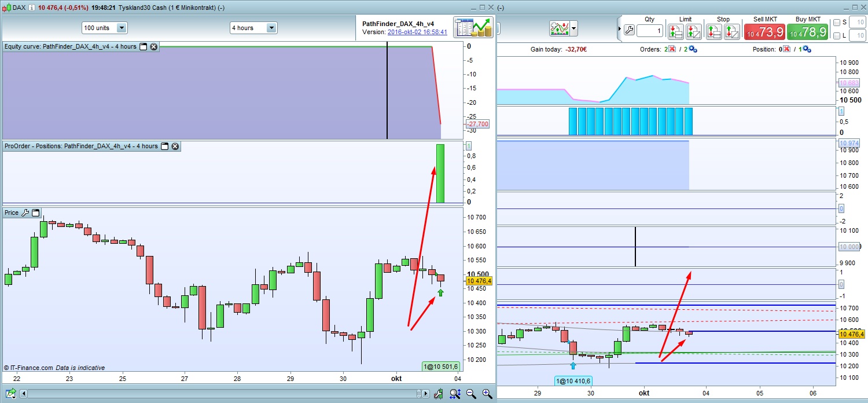Click the 1@10 501,6 position label
Screen dimensions: 868x403
tap(441, 367)
